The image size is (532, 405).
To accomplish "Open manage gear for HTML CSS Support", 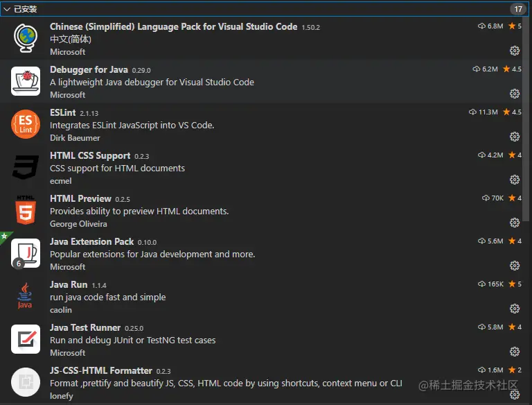I will click(x=515, y=180).
